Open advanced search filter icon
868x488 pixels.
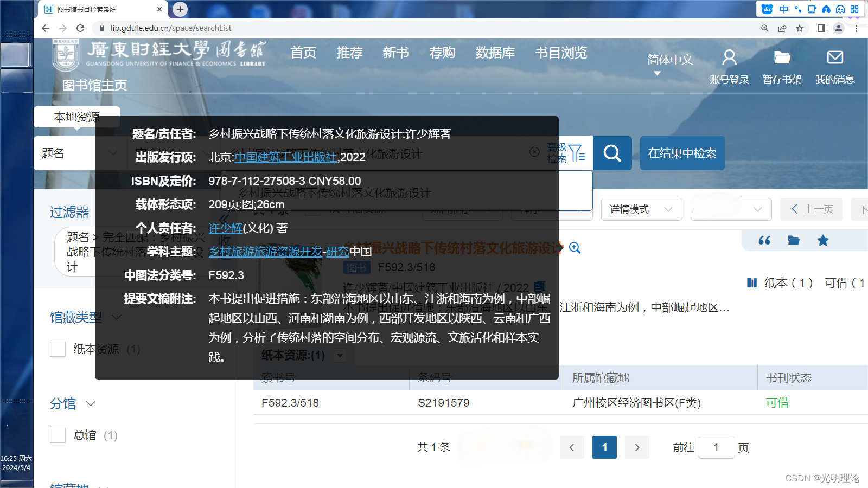point(577,153)
